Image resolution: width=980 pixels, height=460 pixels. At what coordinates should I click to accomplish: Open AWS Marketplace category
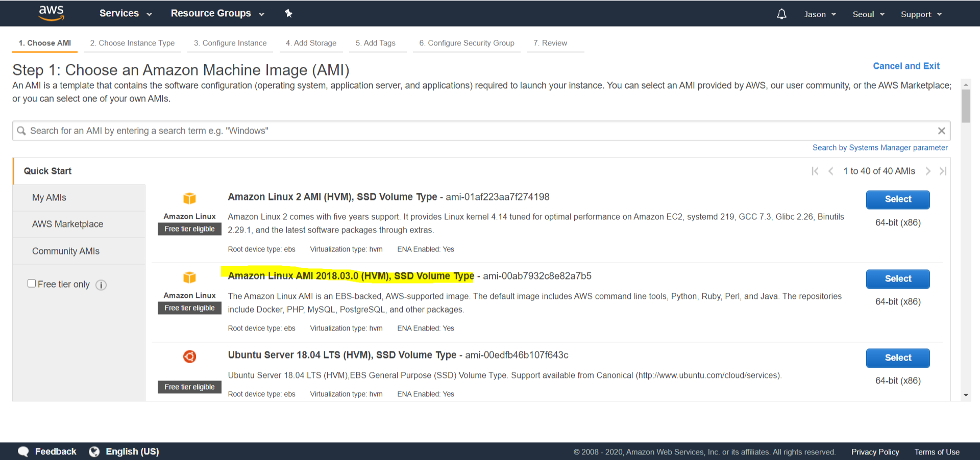click(79, 224)
